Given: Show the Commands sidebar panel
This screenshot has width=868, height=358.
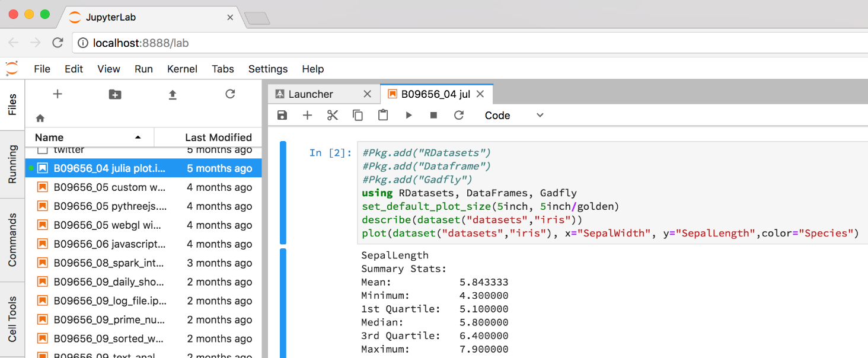Looking at the screenshot, I should tap(12, 239).
